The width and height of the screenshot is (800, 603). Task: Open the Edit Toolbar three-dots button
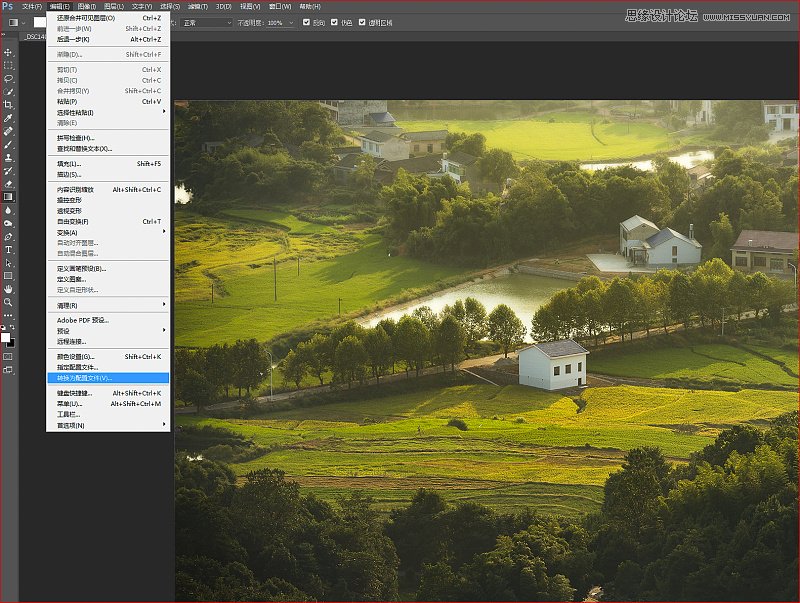tap(8, 315)
